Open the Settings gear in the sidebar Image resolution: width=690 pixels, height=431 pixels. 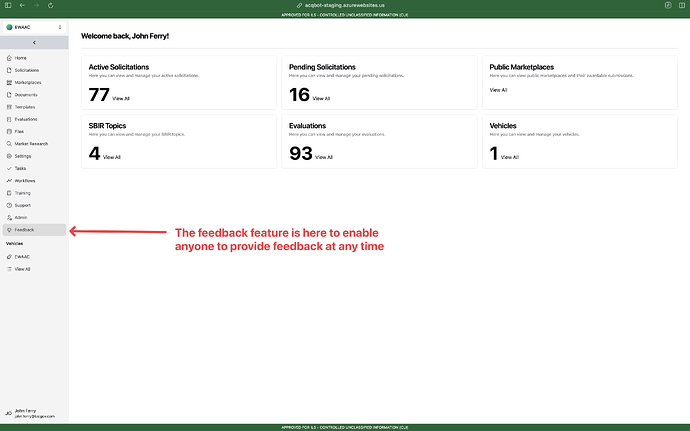pyautogui.click(x=9, y=156)
